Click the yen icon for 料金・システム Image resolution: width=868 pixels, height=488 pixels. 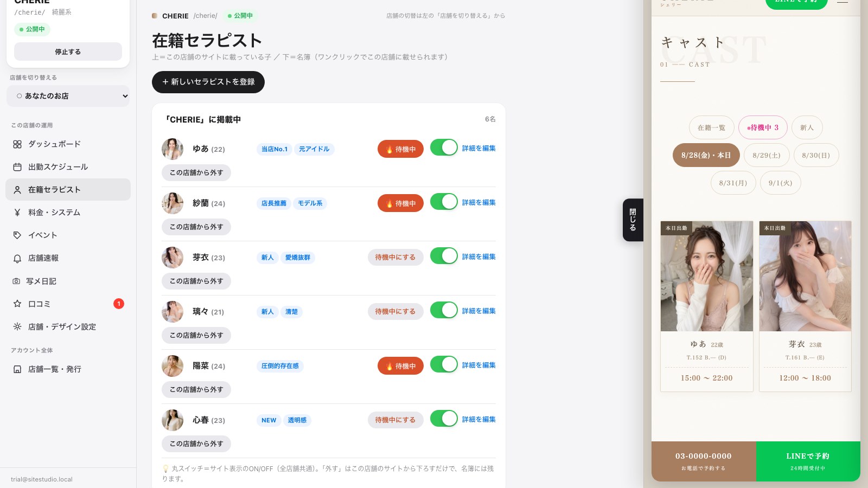[x=17, y=213]
